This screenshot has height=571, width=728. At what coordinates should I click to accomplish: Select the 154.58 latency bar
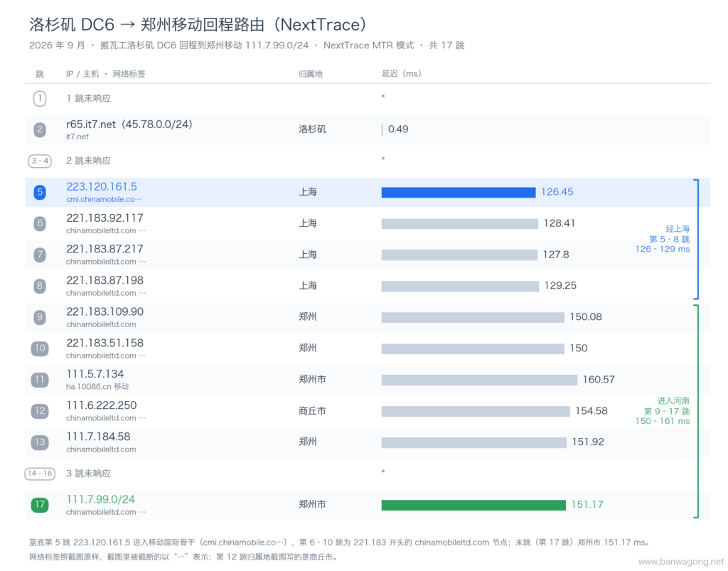(476, 411)
